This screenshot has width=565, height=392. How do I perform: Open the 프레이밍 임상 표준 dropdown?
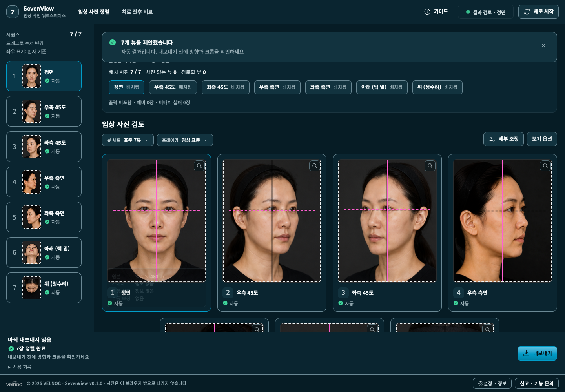185,140
